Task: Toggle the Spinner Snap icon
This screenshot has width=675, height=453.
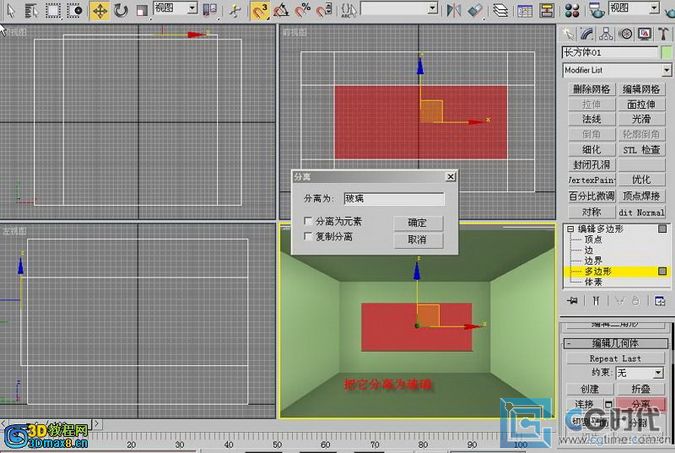Action: (x=324, y=10)
